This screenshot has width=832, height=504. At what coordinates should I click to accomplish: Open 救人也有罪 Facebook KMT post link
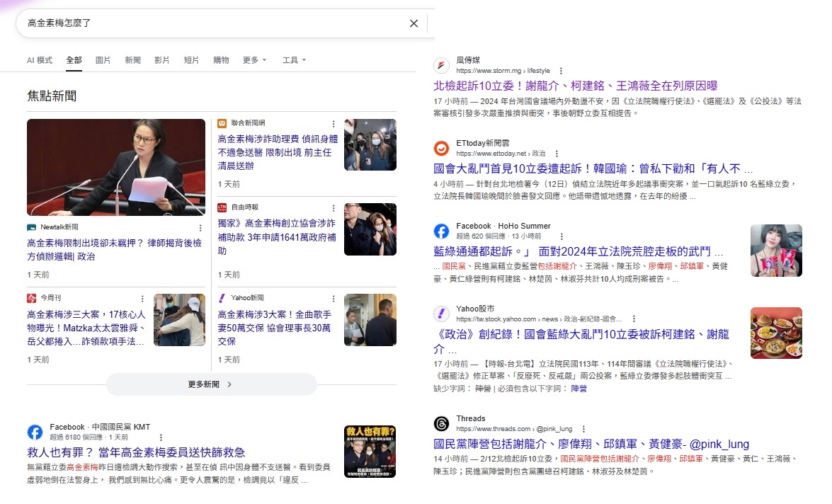(x=137, y=452)
